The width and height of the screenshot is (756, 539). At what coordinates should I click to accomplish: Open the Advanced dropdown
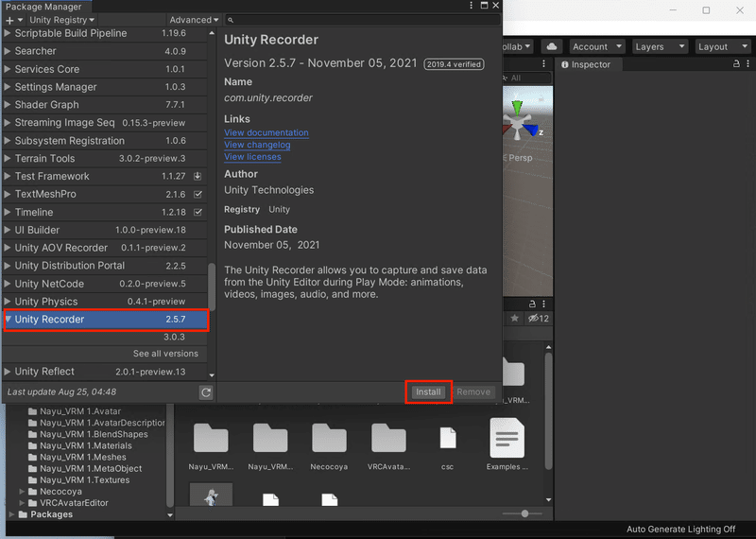pyautogui.click(x=194, y=20)
